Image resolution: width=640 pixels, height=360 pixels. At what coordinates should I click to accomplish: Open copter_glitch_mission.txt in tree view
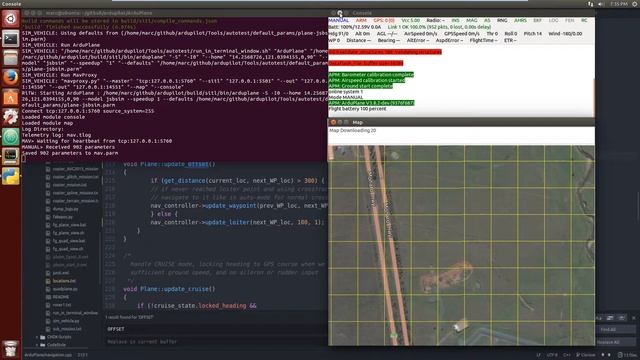[76, 177]
